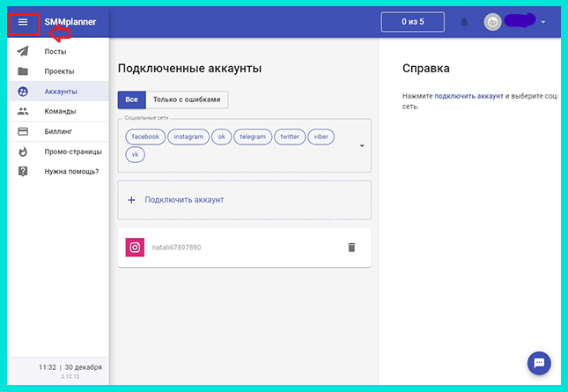The height and width of the screenshot is (392, 568).
Task: Click the Подключенные аккаунты heading
Action: click(x=190, y=68)
